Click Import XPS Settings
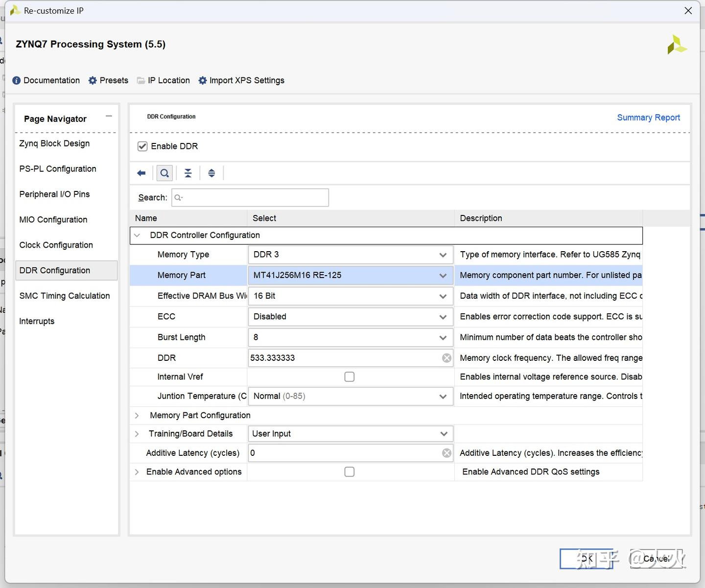This screenshot has height=588, width=705. [246, 80]
